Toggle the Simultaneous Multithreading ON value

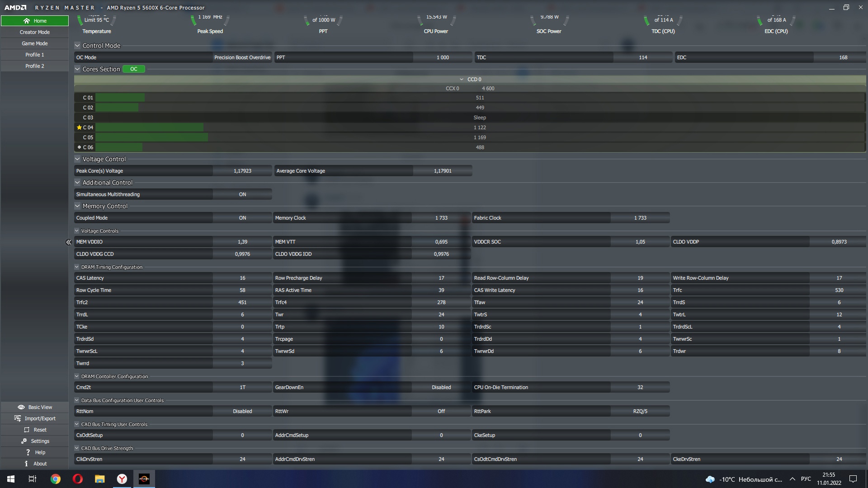tap(242, 194)
